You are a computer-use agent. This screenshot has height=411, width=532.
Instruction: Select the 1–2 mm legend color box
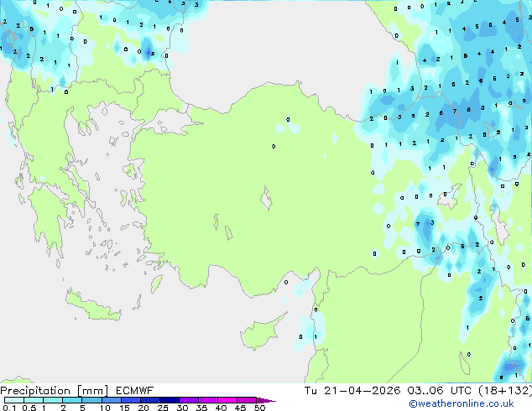click(x=53, y=400)
